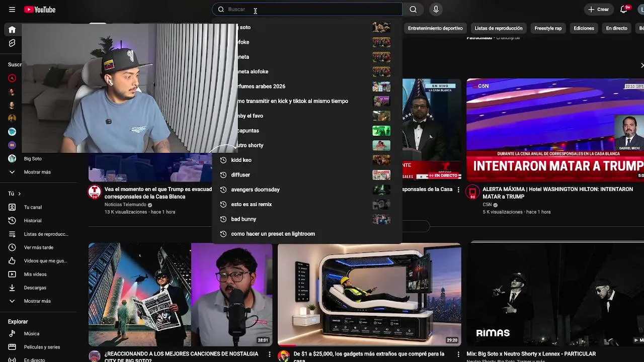
Task: Start voice search with microphone
Action: [436, 9]
